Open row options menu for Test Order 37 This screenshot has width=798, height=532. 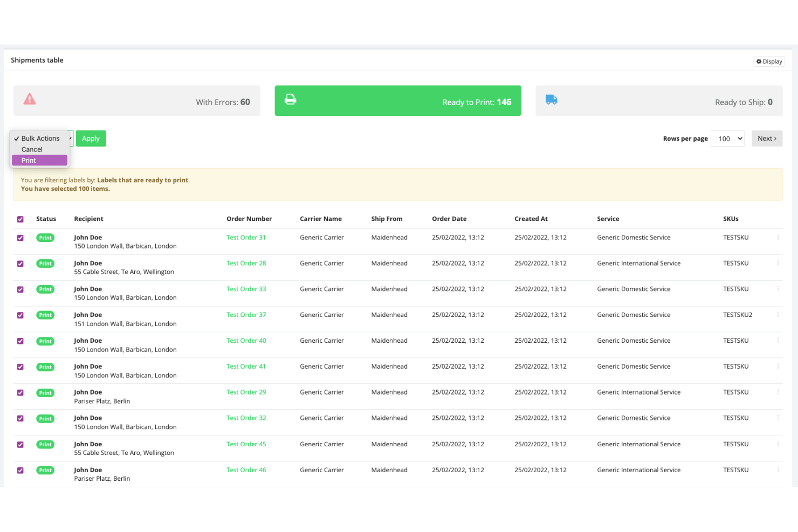[x=778, y=315]
